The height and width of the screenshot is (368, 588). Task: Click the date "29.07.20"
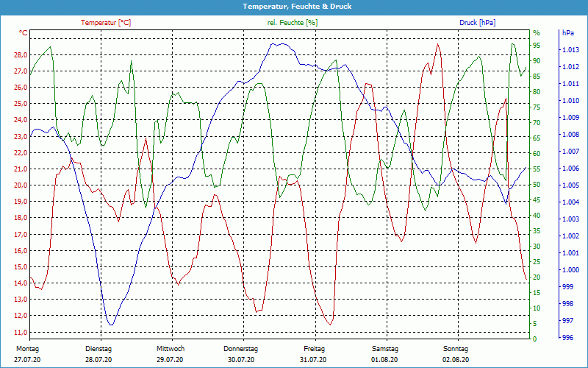[x=171, y=360]
